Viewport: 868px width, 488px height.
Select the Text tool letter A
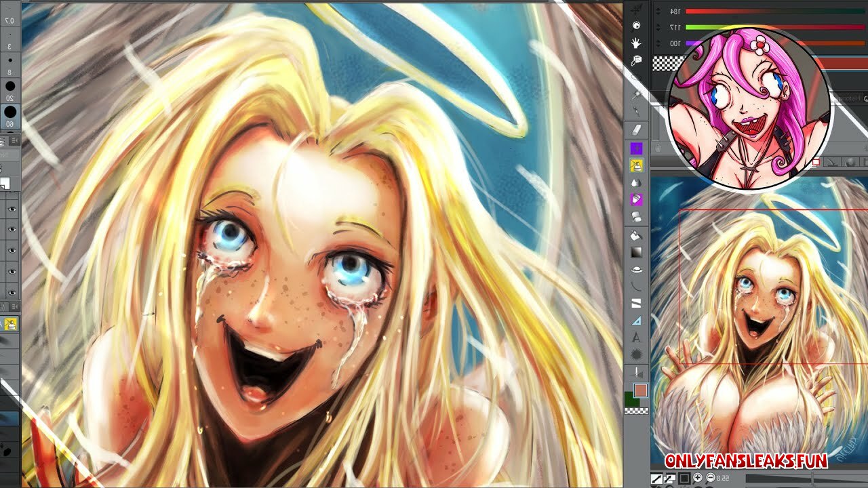pos(636,337)
